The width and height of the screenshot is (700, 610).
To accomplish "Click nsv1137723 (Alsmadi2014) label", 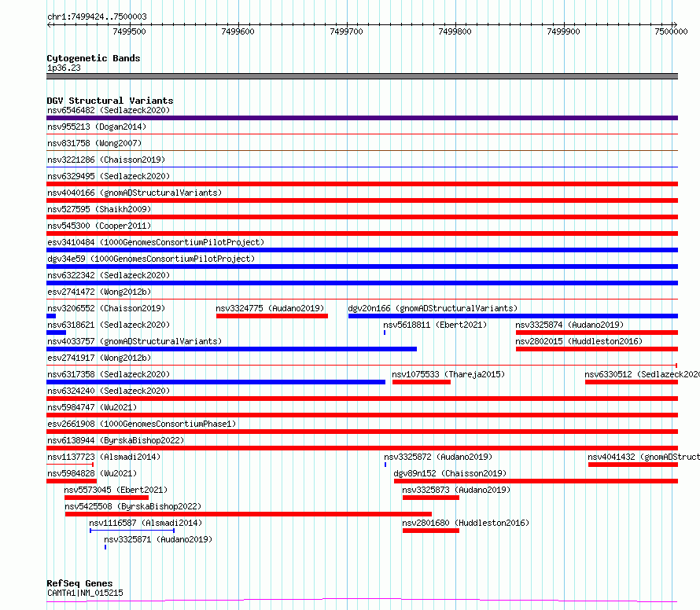I will tap(104, 457).
